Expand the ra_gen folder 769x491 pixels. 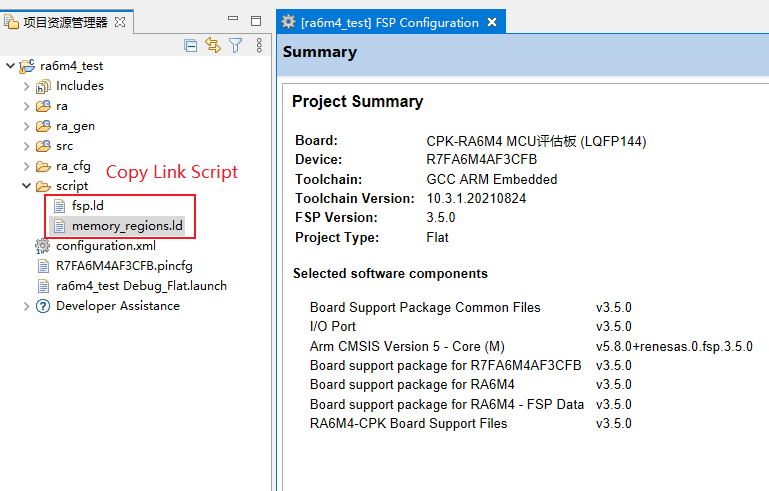(x=26, y=126)
